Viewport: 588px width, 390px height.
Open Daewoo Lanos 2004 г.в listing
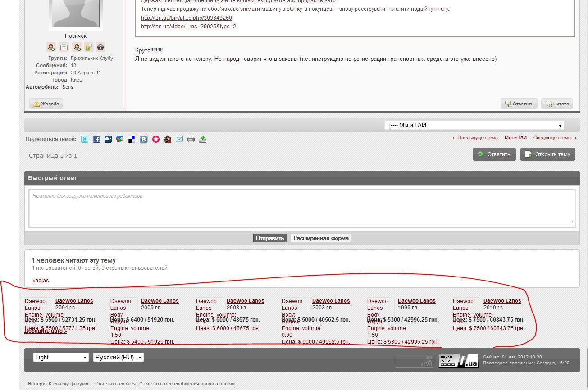[74, 301]
